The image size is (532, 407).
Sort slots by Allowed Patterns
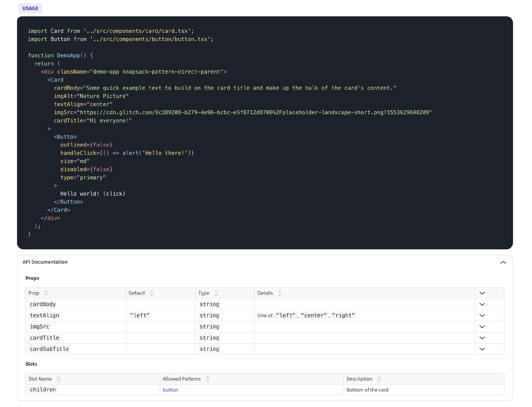click(208, 379)
